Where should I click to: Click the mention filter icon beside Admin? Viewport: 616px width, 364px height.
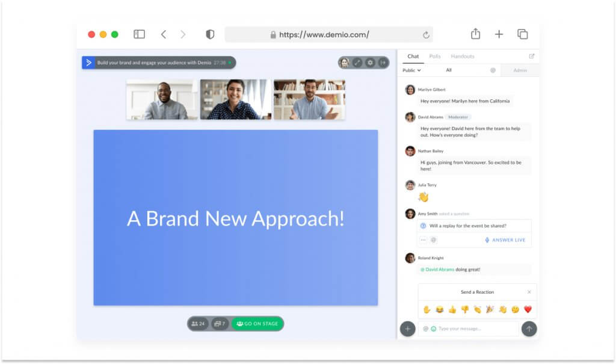[493, 70]
